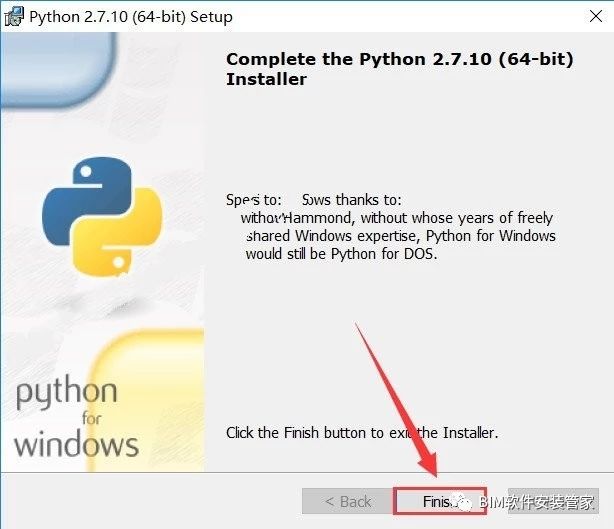Click the word python in banner
The width and height of the screenshot is (614, 529).
click(67, 392)
